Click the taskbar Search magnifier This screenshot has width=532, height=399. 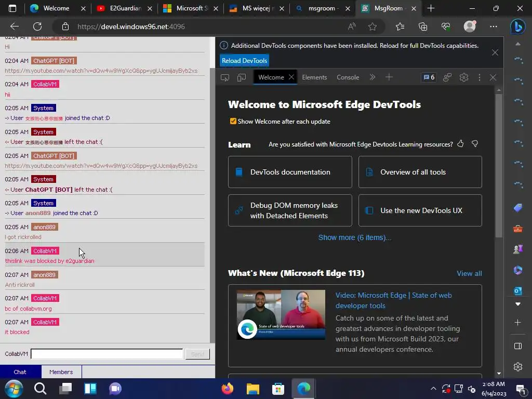(40, 389)
